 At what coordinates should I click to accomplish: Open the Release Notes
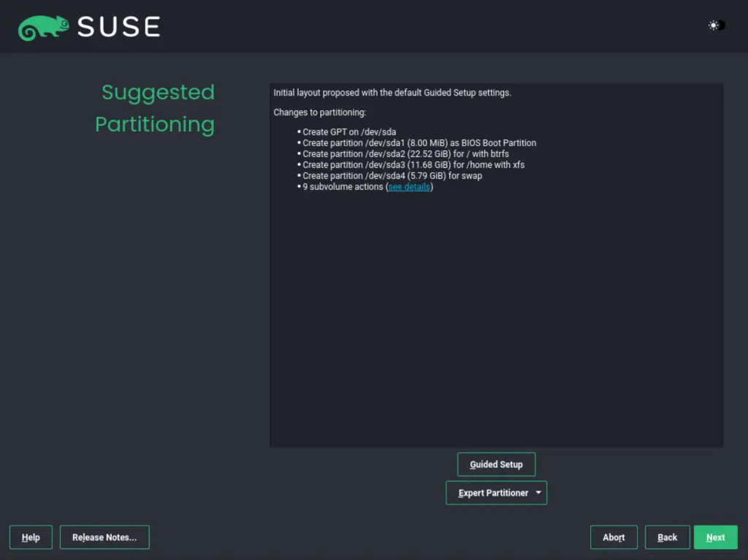pyautogui.click(x=104, y=537)
